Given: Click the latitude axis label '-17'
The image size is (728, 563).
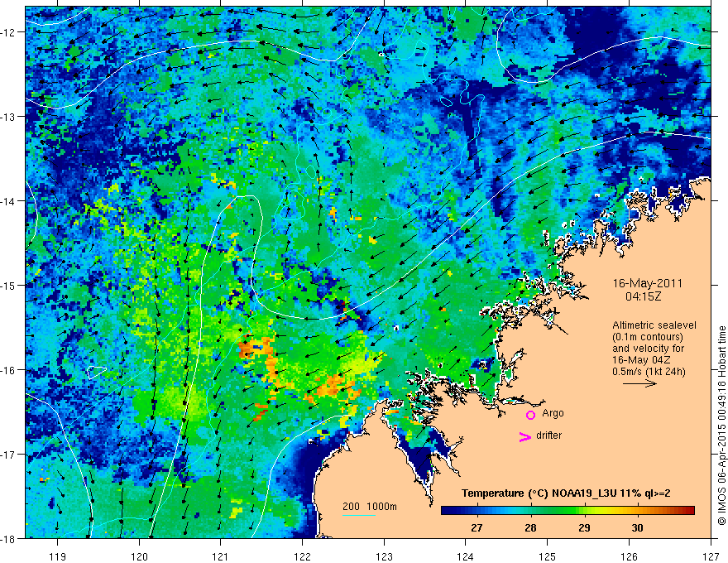Looking at the screenshot, I should pyautogui.click(x=9, y=455).
